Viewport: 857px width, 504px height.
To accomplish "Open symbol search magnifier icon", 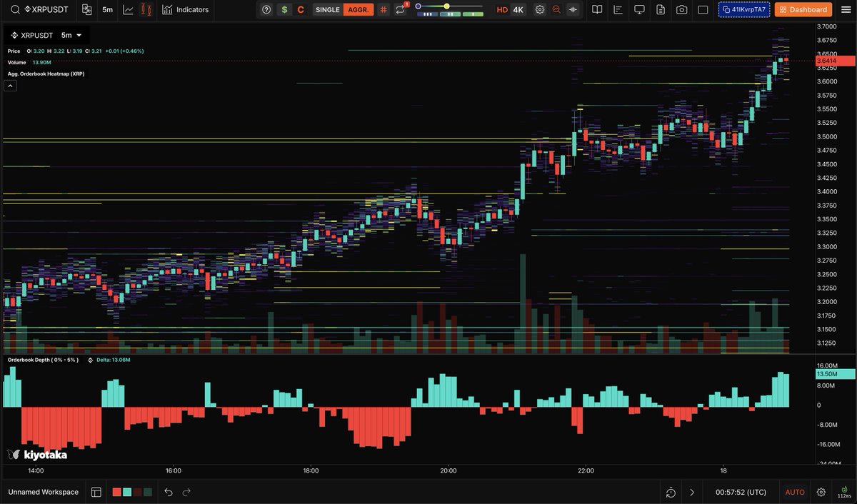I will (15, 10).
